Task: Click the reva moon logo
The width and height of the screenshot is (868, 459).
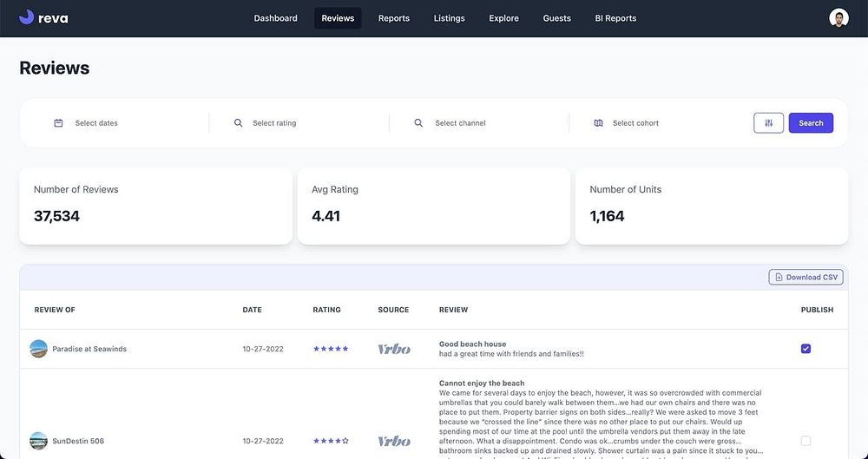Action: 26,17
